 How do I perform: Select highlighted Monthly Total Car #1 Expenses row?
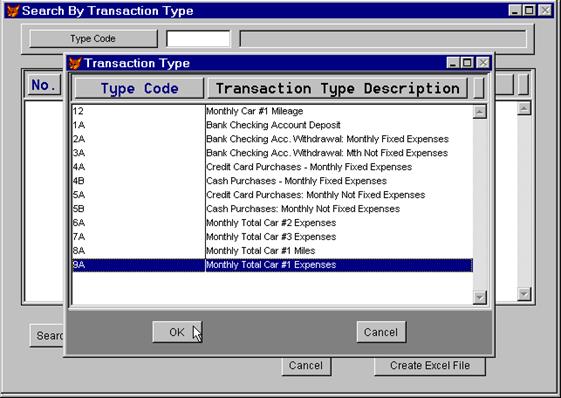coord(272,265)
